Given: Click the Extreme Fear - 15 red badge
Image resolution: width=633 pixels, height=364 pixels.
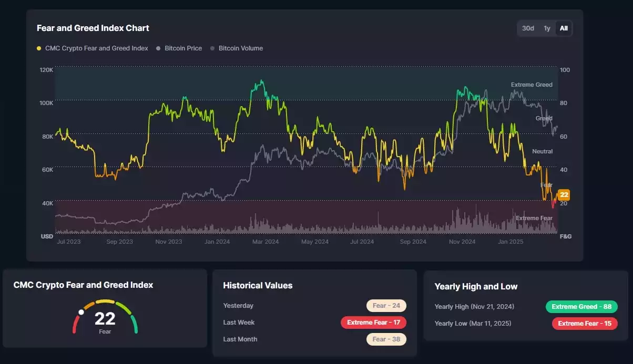Looking at the screenshot, I should point(584,323).
